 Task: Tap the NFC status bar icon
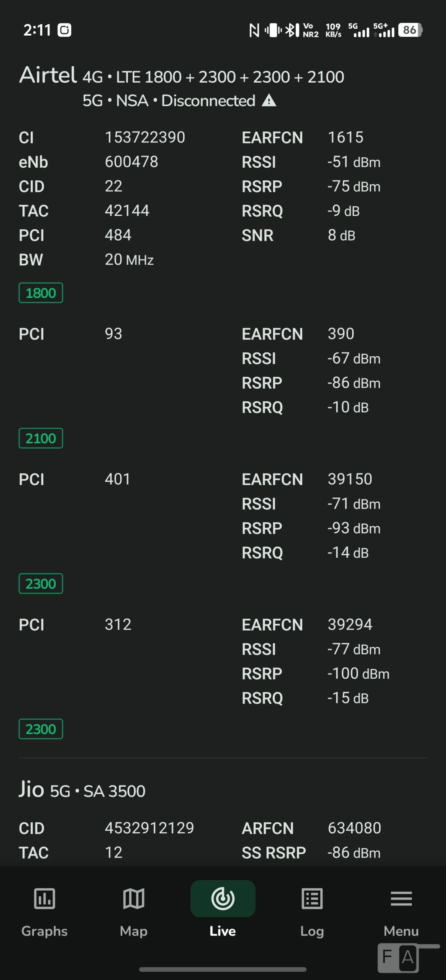[254, 30]
